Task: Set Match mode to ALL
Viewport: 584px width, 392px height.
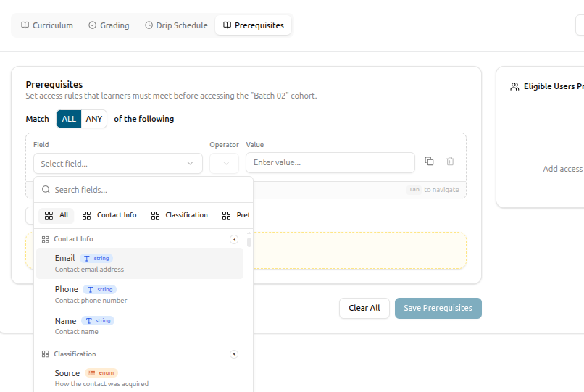Action: (x=69, y=119)
